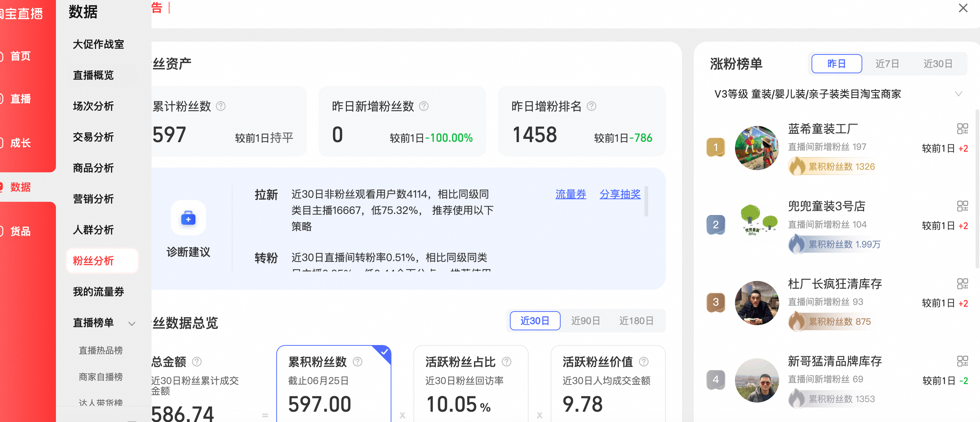
Task: Go to 首页 in red sidebar
Action: [20, 56]
